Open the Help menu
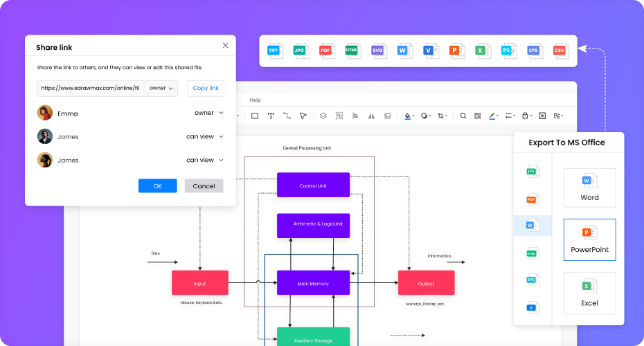644x346 pixels. coord(255,100)
